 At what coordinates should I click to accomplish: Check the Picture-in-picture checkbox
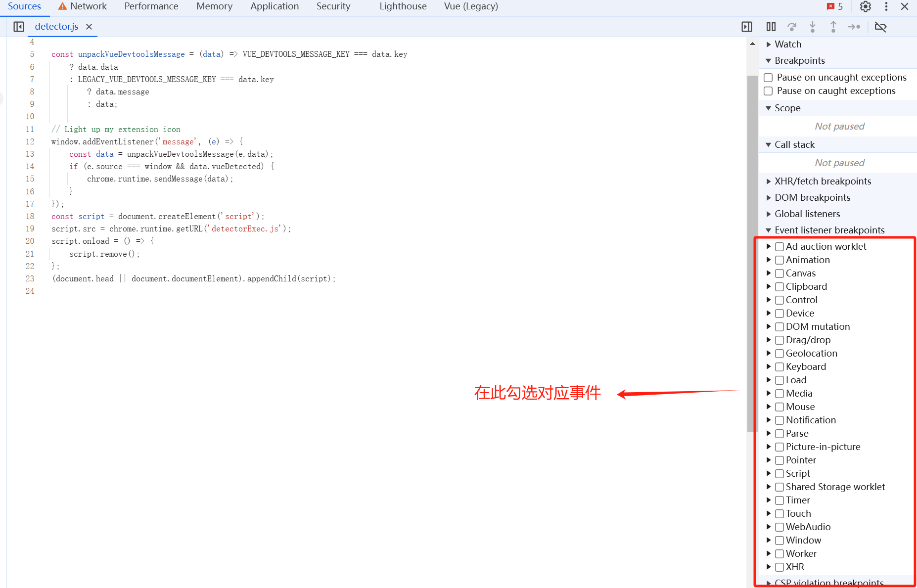pos(779,447)
